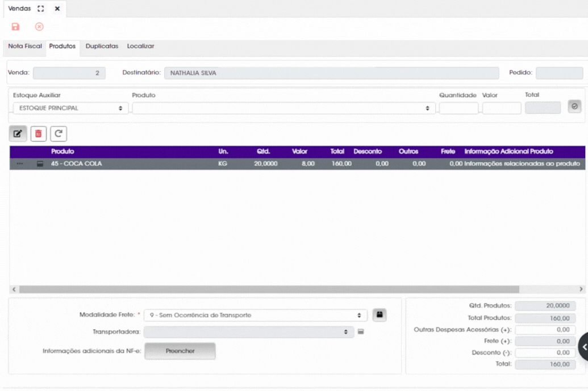Click the Total Produtos summary field
The height and width of the screenshot is (391, 588).
[545, 318]
